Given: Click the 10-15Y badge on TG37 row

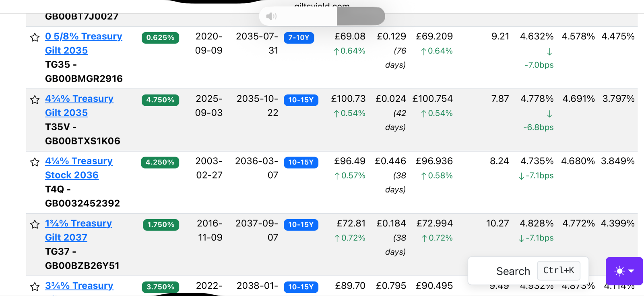Looking at the screenshot, I should [301, 225].
